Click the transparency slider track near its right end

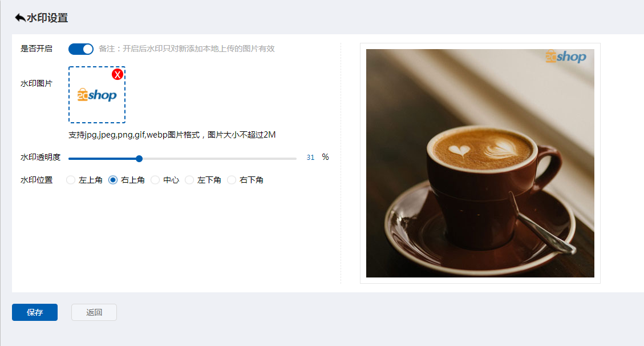[x=287, y=159]
